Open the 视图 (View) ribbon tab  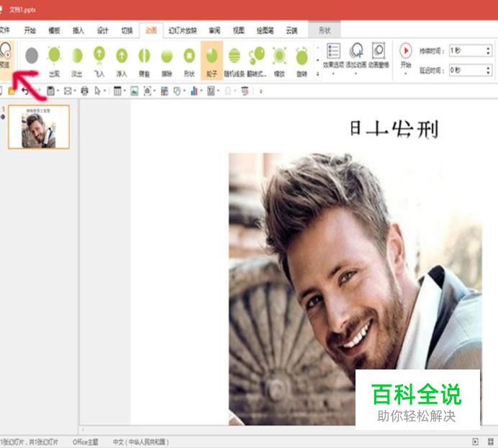[238, 30]
